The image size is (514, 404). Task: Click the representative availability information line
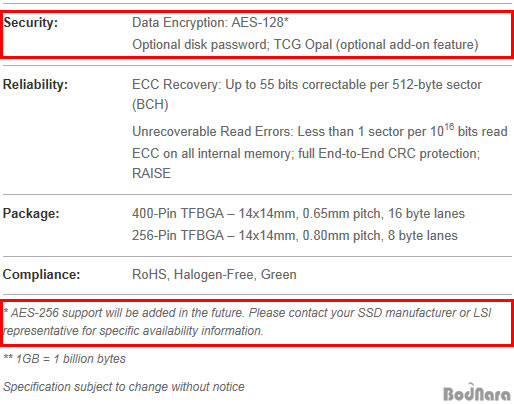133,331
